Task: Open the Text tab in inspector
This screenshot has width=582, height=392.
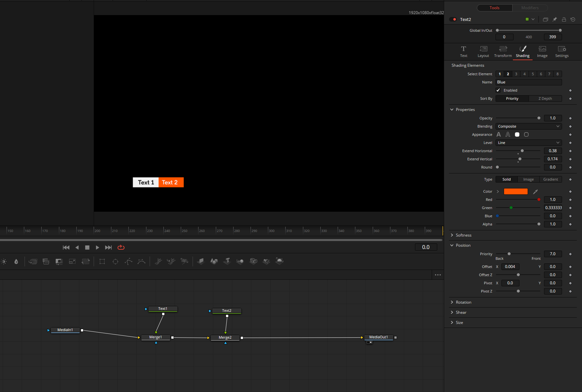Action: [x=463, y=52]
